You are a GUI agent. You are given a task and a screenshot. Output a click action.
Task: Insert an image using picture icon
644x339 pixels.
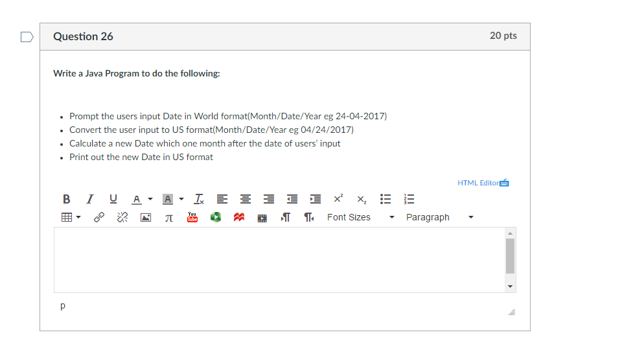click(x=146, y=218)
